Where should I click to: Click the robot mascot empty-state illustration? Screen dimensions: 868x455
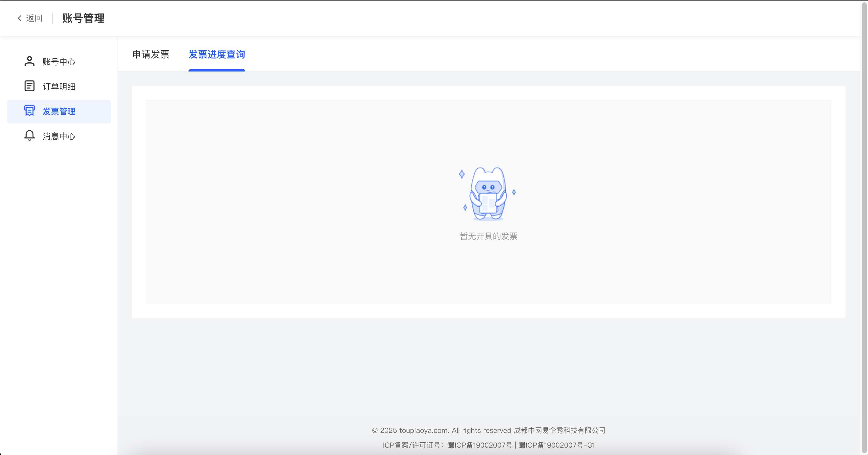[x=488, y=194]
